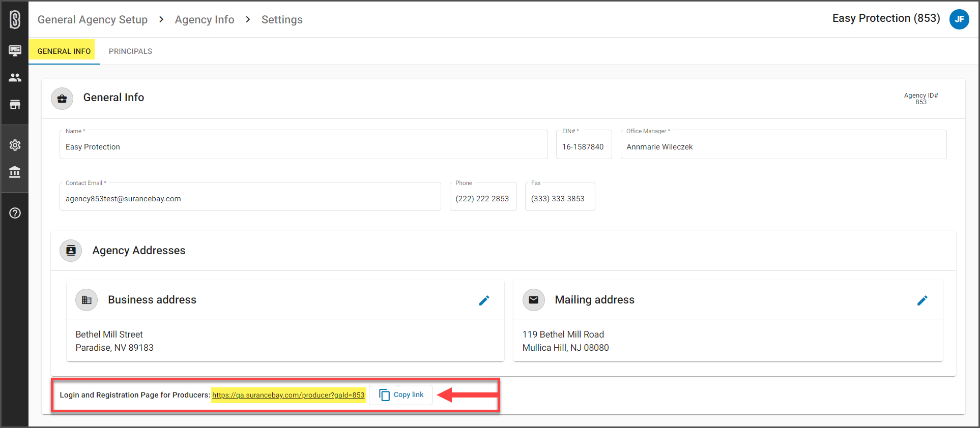Click the Mullica Hill, NJ 08080 line

click(x=566, y=348)
